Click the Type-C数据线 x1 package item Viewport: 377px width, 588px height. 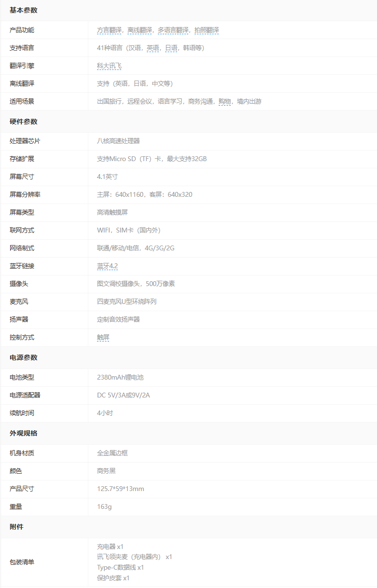(x=121, y=567)
